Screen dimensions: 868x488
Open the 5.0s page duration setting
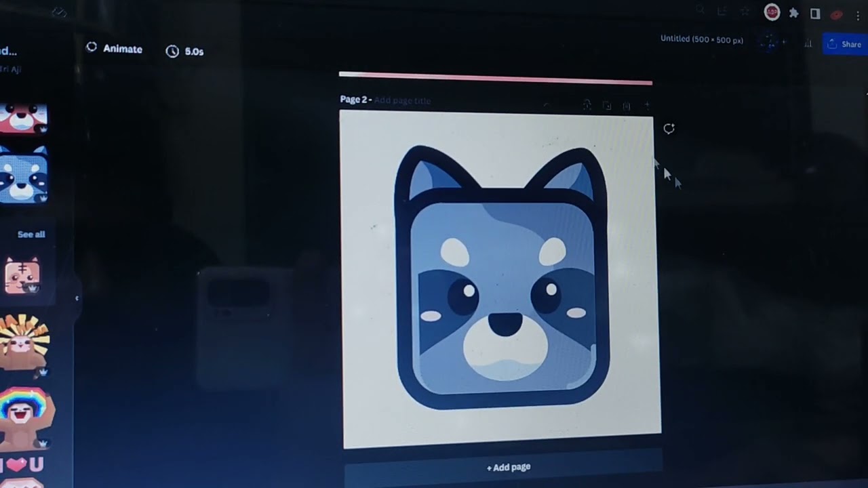pyautogui.click(x=184, y=52)
